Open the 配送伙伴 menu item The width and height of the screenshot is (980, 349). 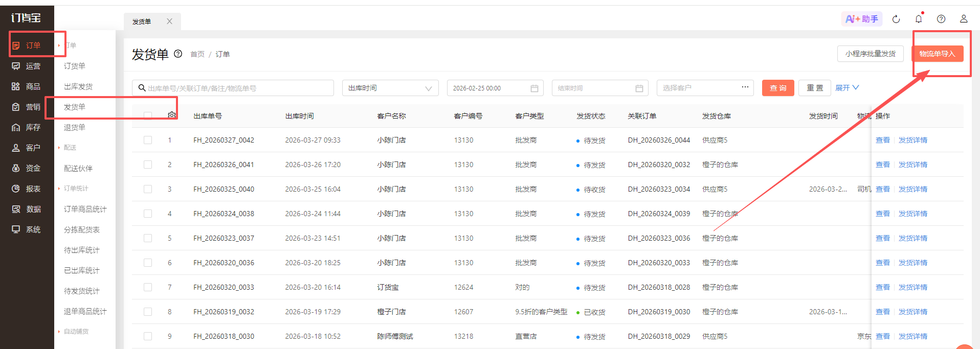click(78, 168)
